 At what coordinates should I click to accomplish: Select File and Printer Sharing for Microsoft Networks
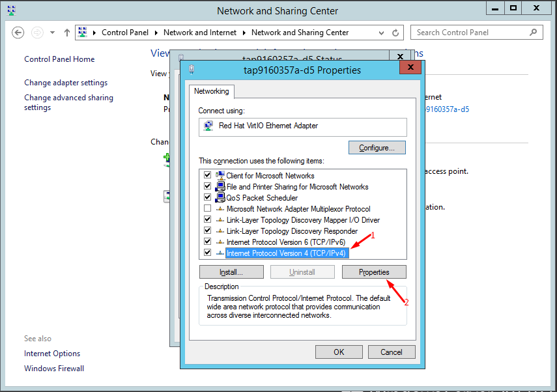[x=297, y=187]
